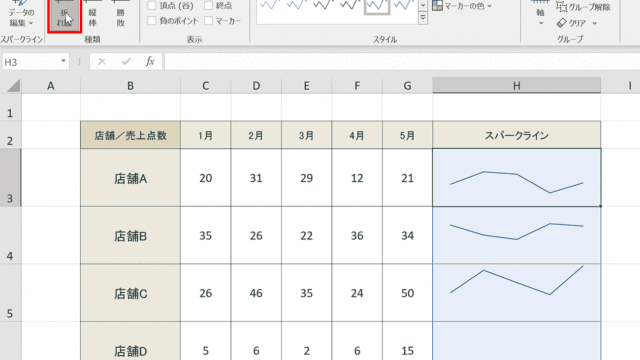Select the 店舗A row label cell
640x360 pixels.
130,178
